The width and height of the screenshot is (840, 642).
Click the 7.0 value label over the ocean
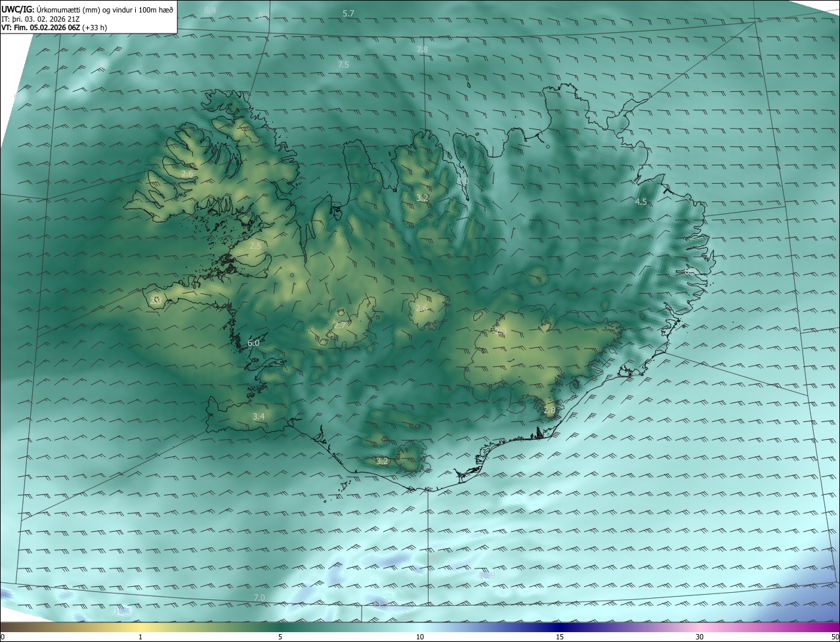(x=259, y=597)
